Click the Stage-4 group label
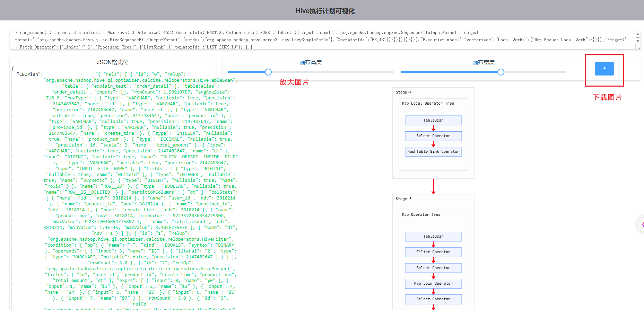This screenshot has height=310, width=644. (x=403, y=92)
